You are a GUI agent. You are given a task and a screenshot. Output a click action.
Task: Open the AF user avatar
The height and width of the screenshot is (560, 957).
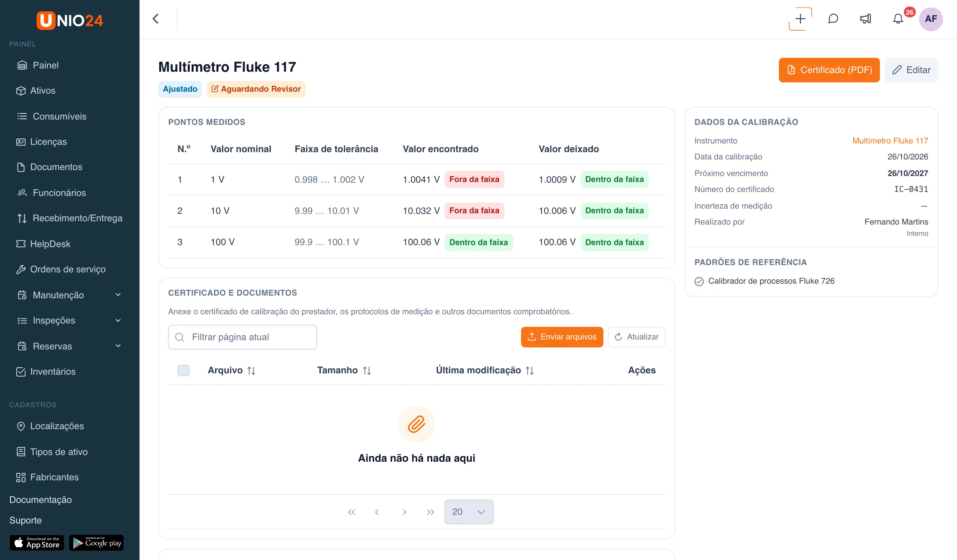click(x=930, y=19)
